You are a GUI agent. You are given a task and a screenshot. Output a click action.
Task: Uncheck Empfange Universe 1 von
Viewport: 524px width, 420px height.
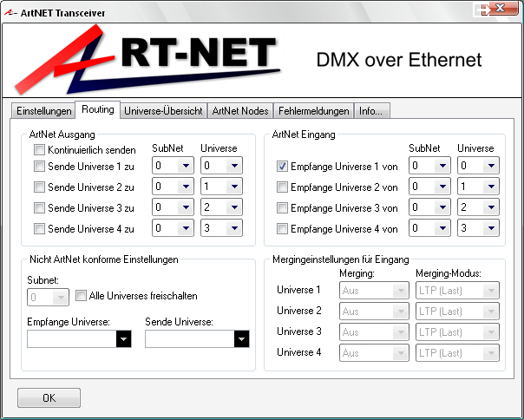coord(282,166)
